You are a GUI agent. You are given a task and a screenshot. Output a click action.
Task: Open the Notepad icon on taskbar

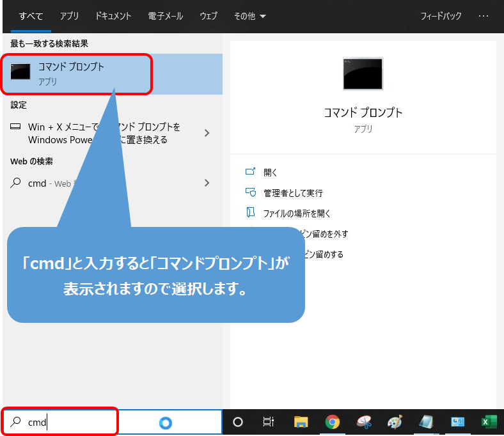pos(426,422)
